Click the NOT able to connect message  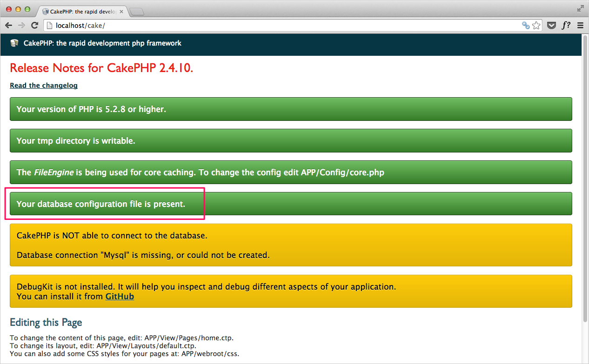(112, 236)
